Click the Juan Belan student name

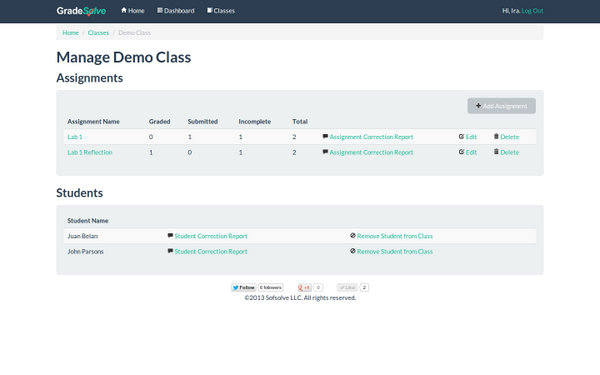click(83, 236)
